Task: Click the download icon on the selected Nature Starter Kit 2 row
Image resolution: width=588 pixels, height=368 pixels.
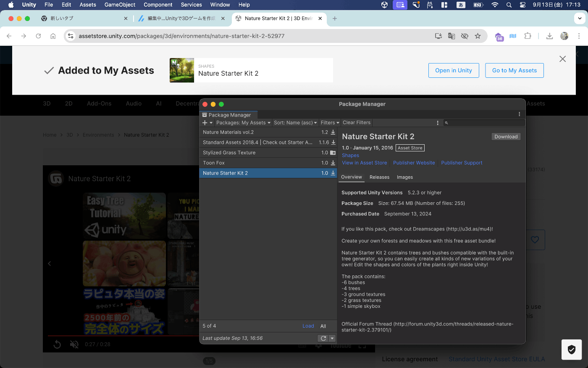Action: [333, 173]
